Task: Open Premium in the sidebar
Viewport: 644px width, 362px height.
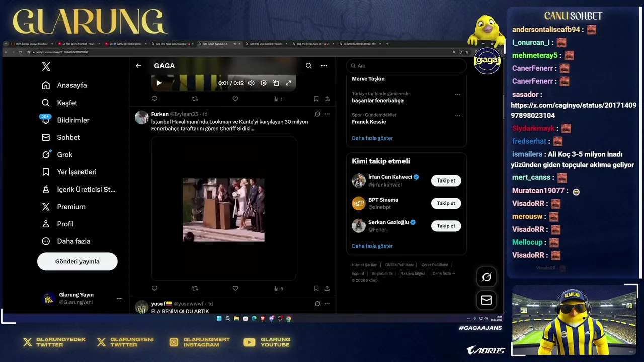Action: point(64,207)
